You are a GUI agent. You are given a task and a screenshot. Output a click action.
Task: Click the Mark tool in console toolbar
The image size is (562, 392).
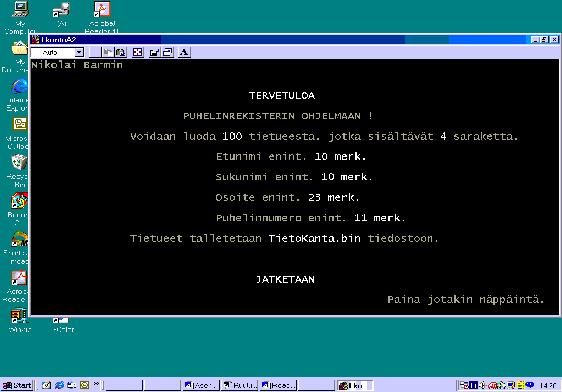point(95,52)
